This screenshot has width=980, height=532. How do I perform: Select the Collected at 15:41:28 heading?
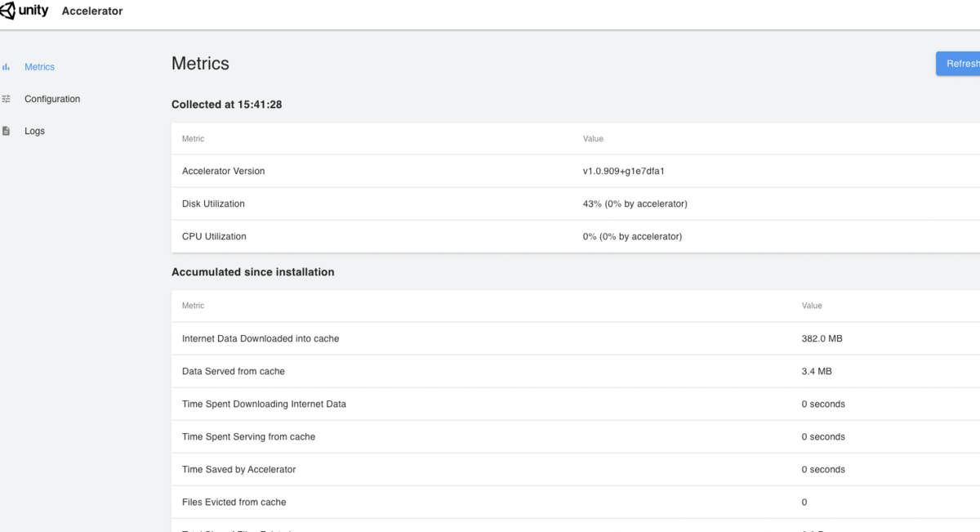[x=226, y=105]
